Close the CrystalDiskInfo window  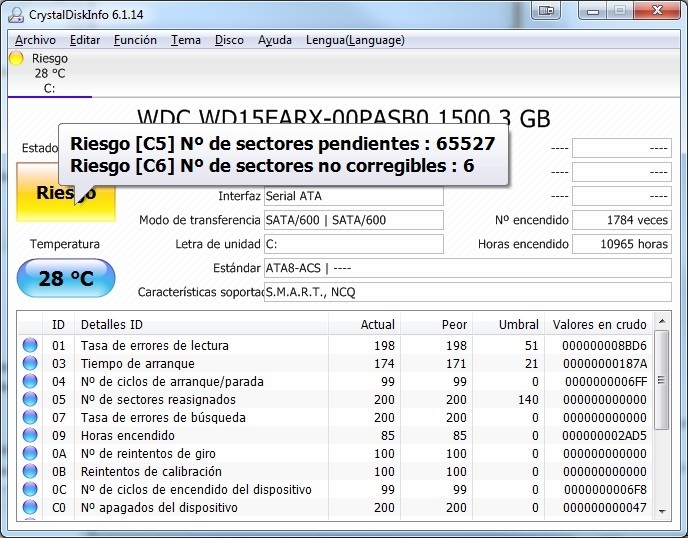click(657, 10)
